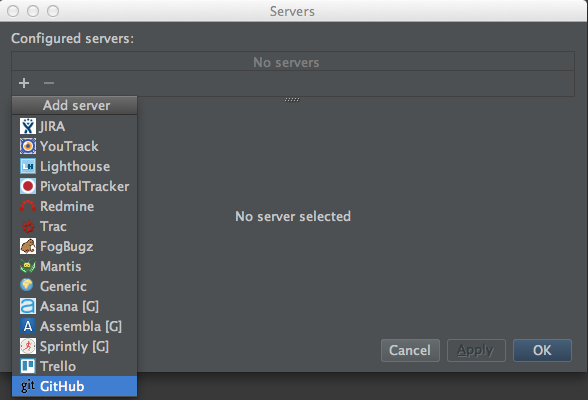Screen dimensions: 588x400
Task: Click the Apply button
Action: click(476, 351)
